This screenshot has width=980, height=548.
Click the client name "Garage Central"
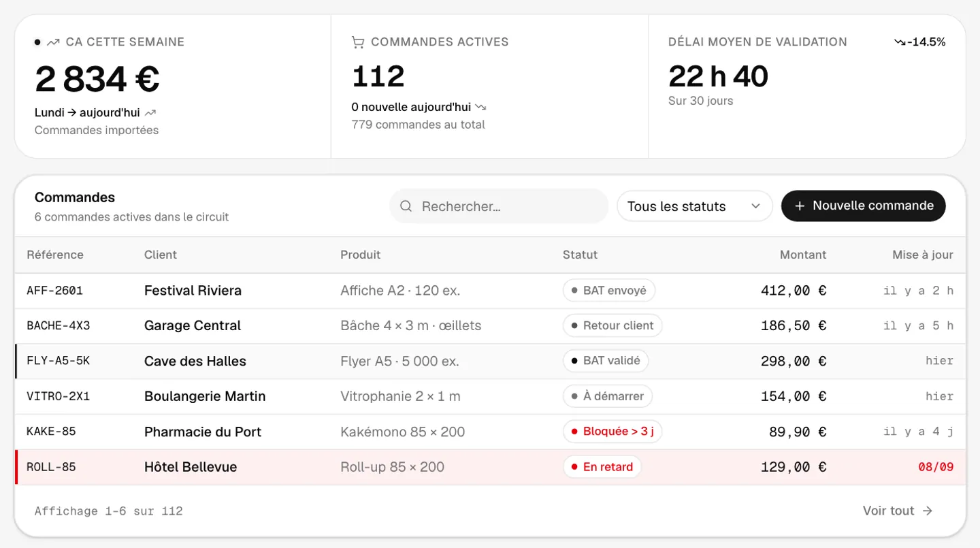(x=193, y=326)
